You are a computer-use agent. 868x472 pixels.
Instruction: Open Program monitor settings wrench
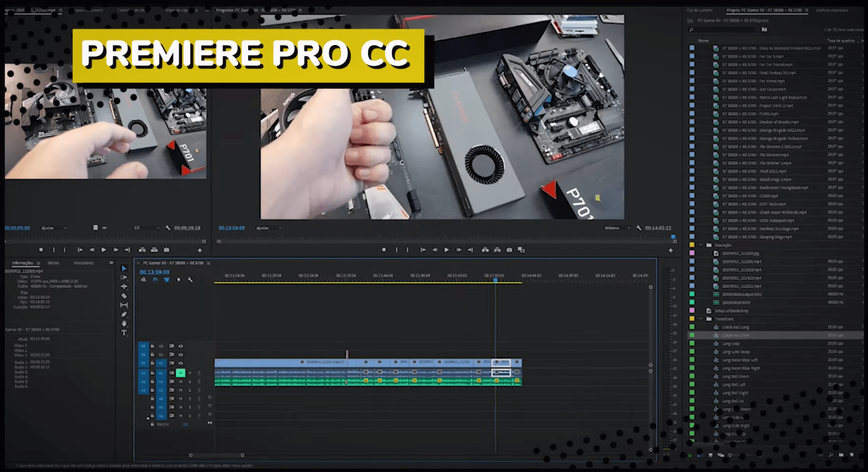point(639,228)
